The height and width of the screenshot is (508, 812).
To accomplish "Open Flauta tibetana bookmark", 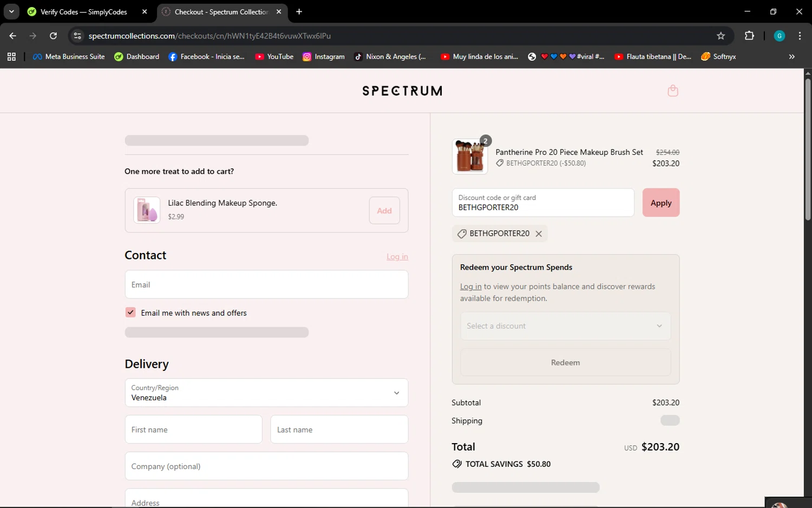I will coord(653,56).
